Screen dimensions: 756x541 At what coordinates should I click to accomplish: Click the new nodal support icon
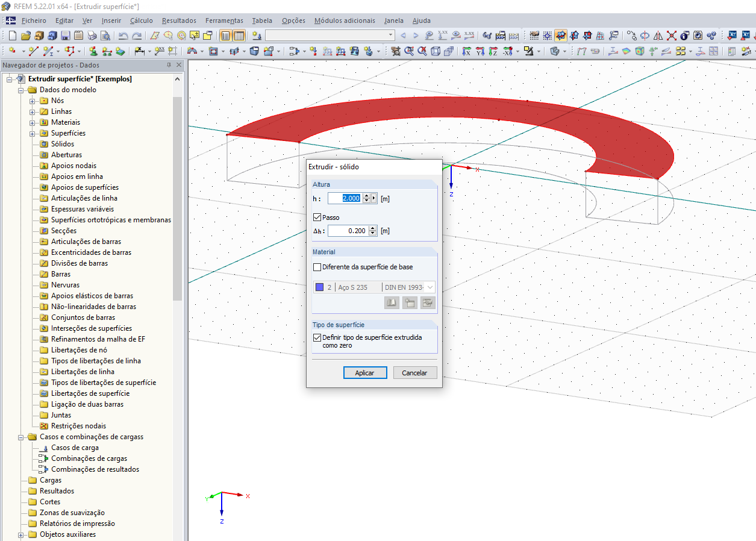pos(93,51)
